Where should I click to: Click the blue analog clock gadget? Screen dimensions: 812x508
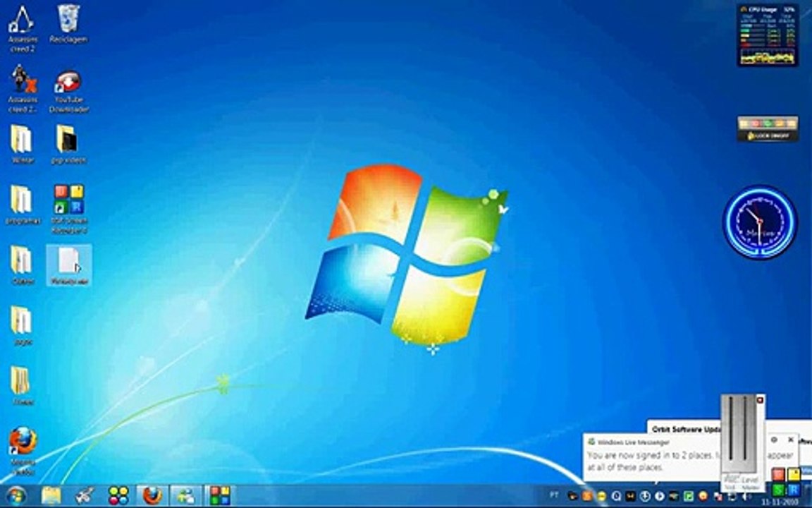click(760, 222)
